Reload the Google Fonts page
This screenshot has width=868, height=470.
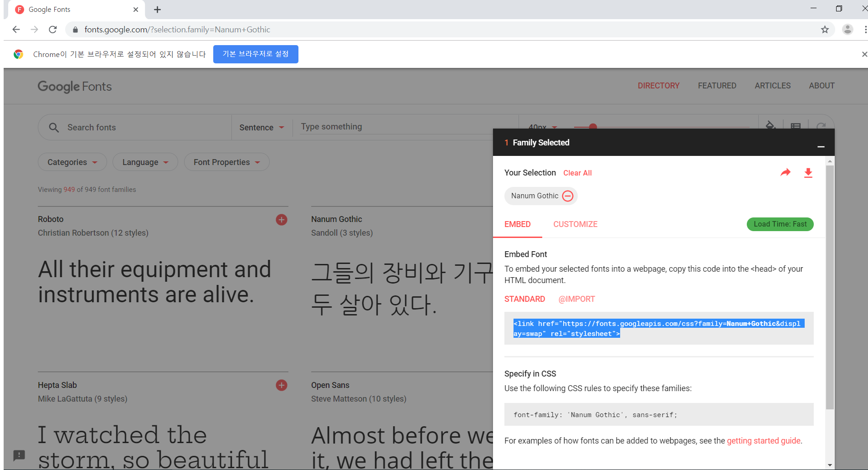pyautogui.click(x=53, y=30)
